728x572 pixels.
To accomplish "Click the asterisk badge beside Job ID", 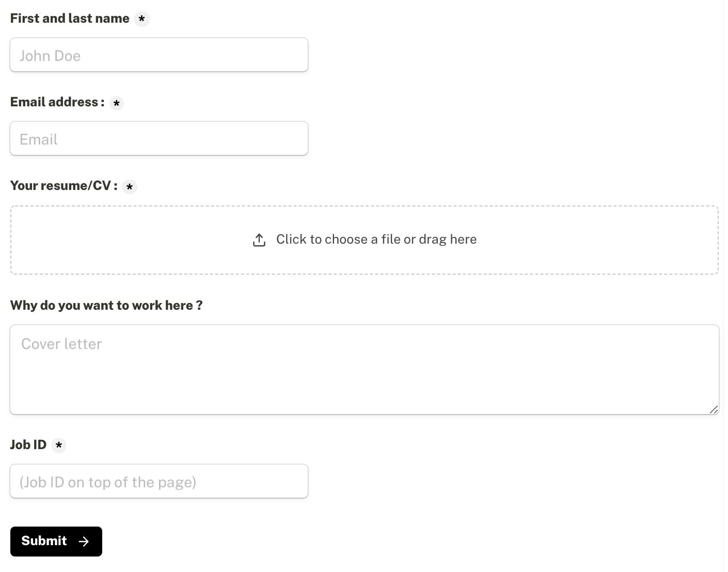I will 59,446.
